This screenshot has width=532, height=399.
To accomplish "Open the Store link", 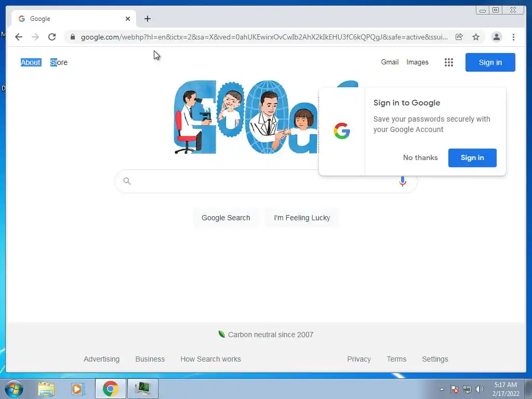I will click(59, 62).
